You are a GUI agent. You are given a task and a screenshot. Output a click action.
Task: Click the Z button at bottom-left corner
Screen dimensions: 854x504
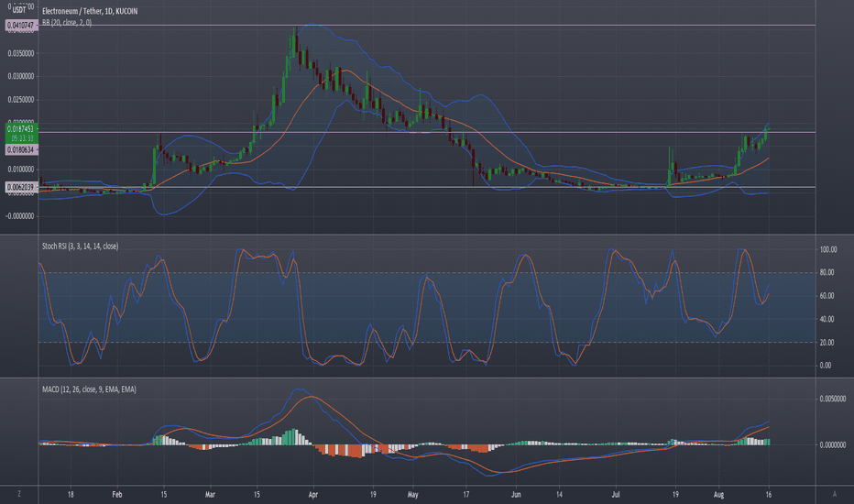19,494
